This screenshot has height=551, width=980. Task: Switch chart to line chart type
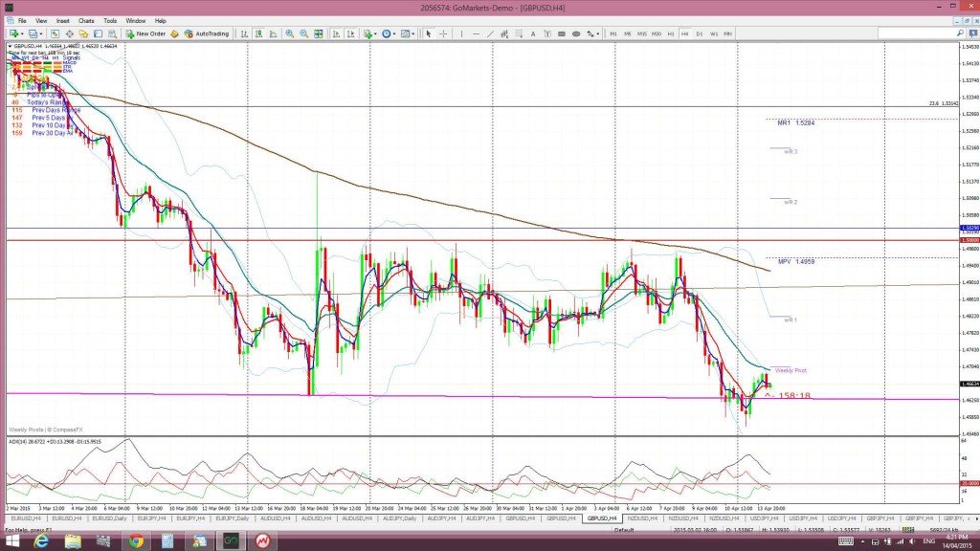click(x=273, y=33)
